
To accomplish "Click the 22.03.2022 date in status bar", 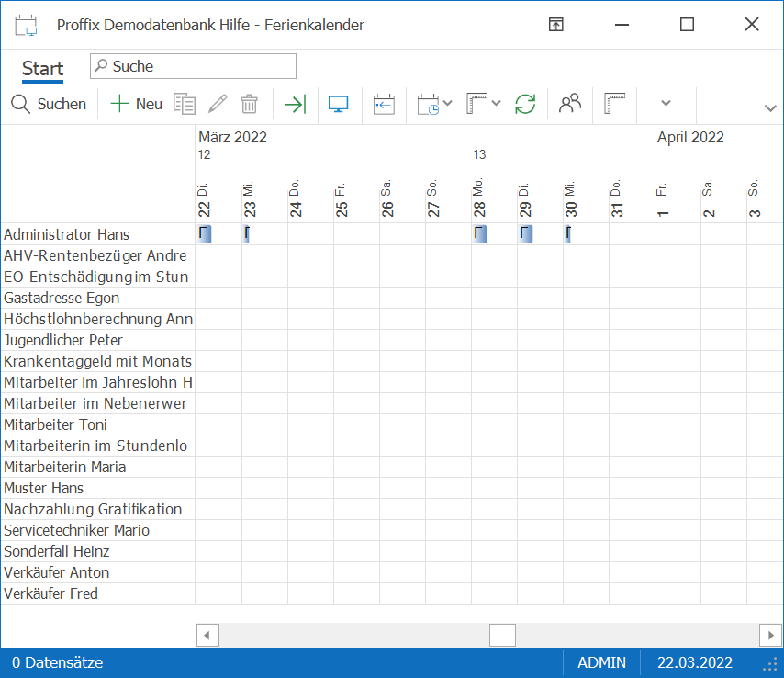I will click(x=695, y=662).
